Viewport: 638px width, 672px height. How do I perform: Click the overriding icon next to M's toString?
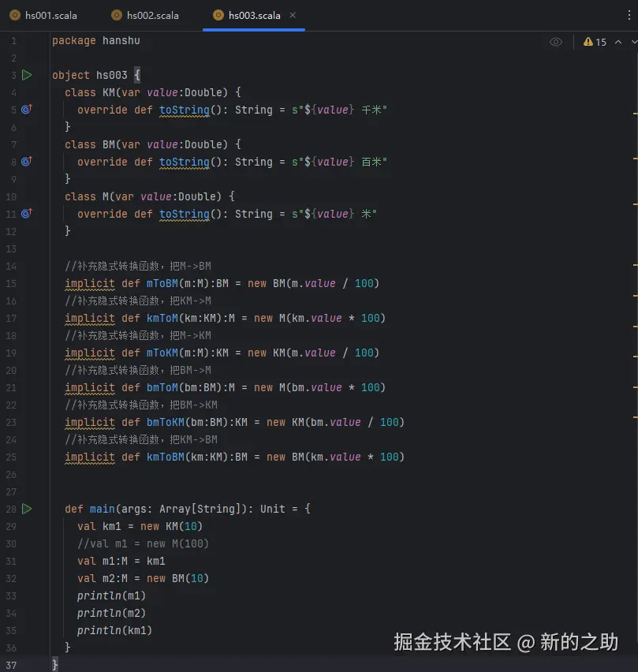26,214
